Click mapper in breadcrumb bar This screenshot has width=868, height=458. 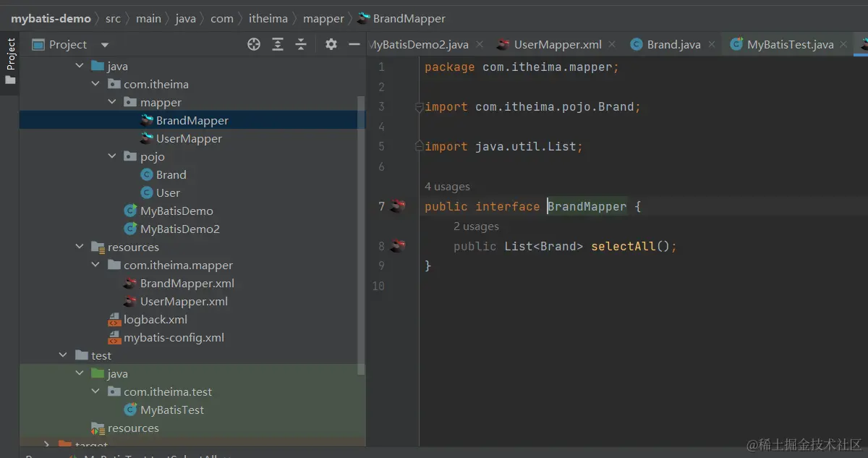click(x=323, y=18)
